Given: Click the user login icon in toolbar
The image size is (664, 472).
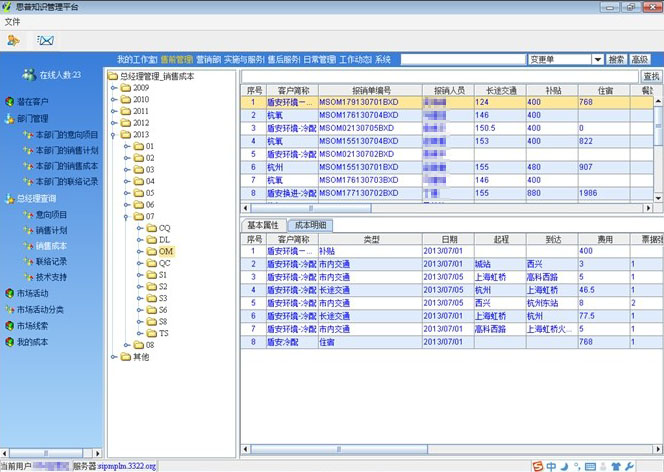Looking at the screenshot, I should (14, 40).
